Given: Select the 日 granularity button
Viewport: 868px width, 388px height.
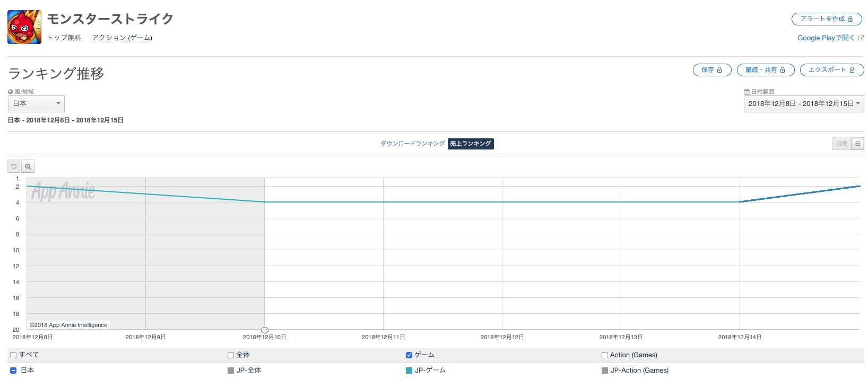Looking at the screenshot, I should pyautogui.click(x=857, y=144).
